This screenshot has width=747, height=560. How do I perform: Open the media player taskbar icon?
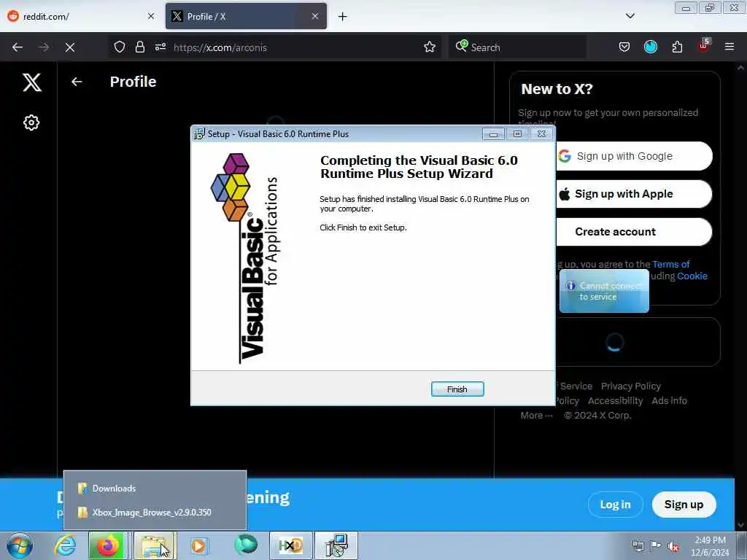click(x=198, y=545)
